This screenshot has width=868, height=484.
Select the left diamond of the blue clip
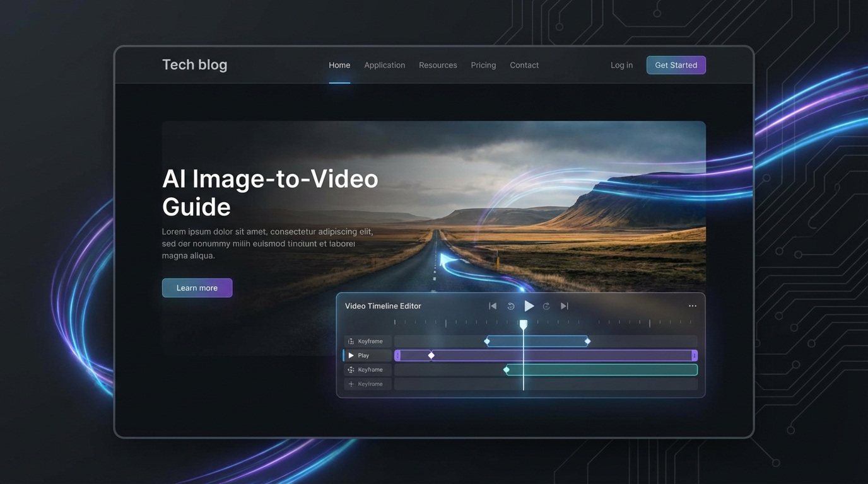487,341
